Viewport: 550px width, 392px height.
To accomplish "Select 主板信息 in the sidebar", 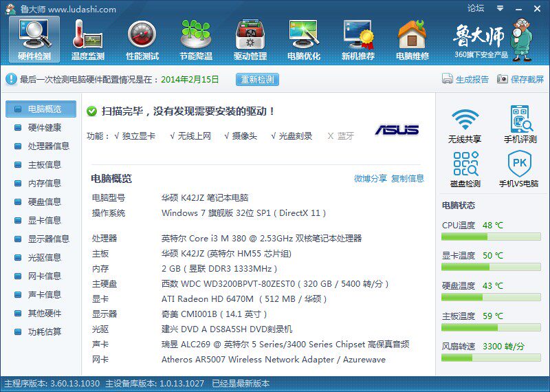I will point(41,164).
